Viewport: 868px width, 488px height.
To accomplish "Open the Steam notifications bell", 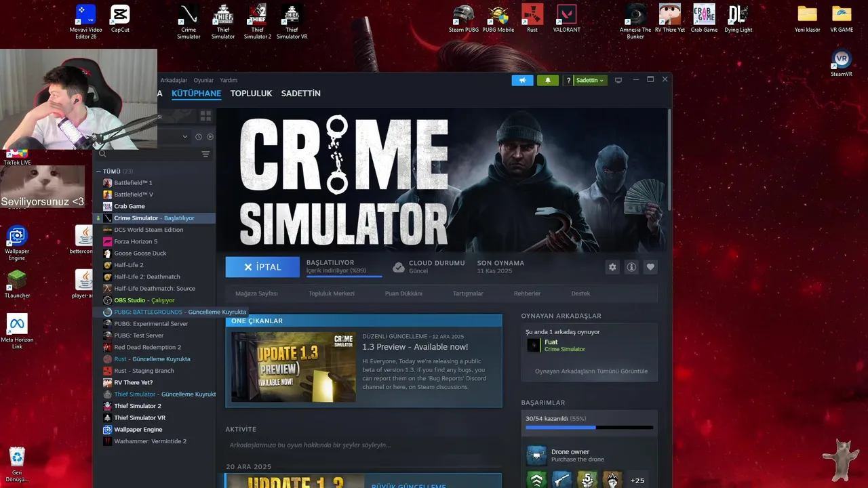I will point(548,80).
